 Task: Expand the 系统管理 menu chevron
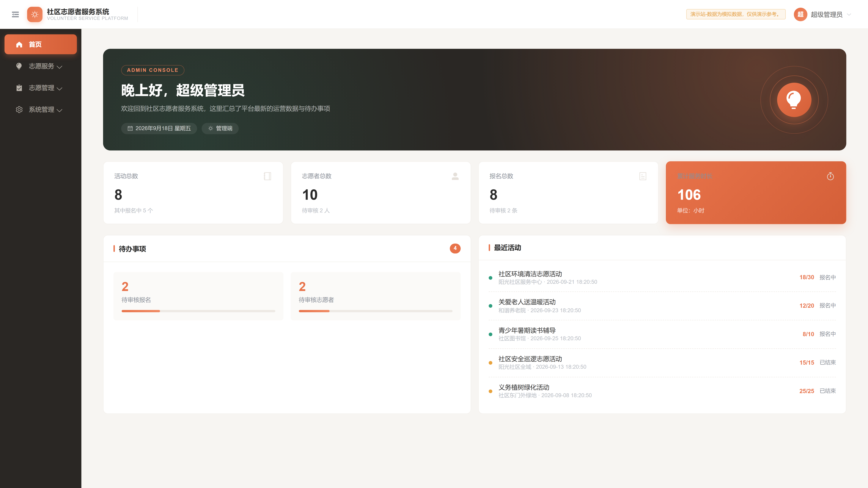click(x=60, y=110)
